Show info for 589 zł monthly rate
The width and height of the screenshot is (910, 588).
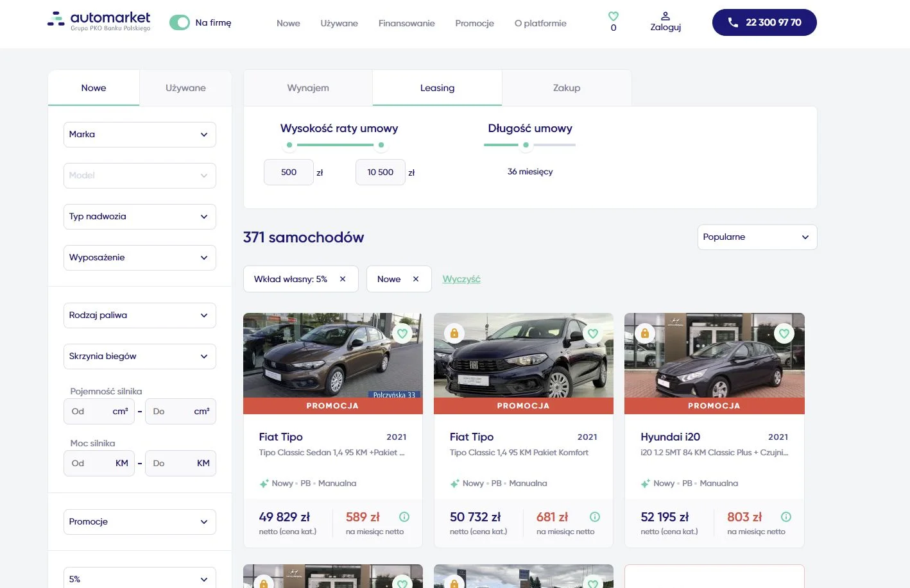(x=404, y=517)
